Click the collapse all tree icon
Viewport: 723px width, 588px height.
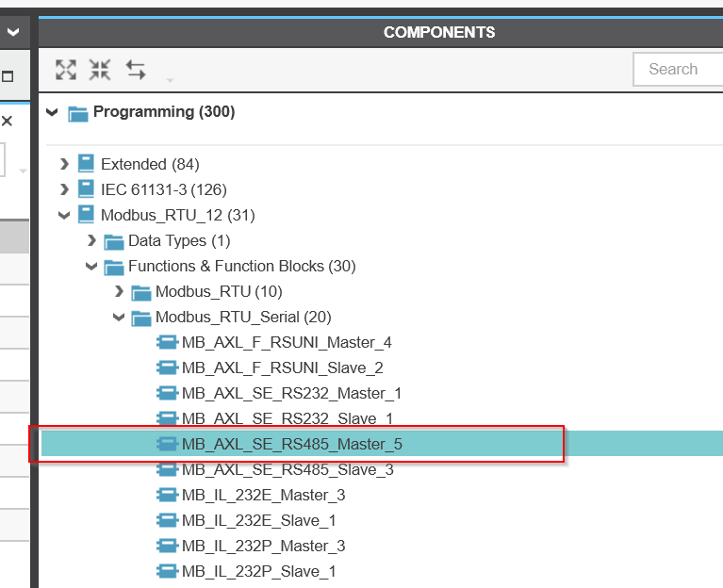(100, 70)
